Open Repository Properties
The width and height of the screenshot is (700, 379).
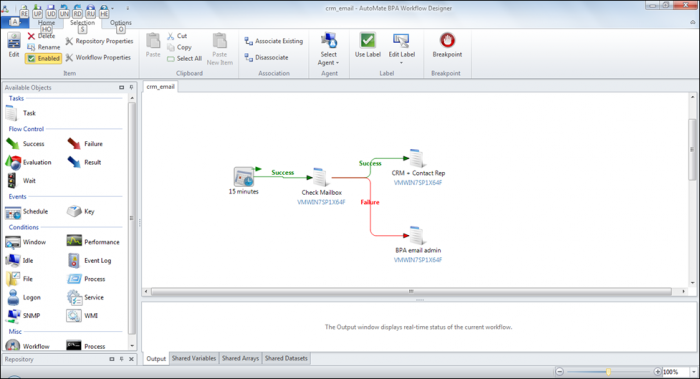tap(99, 41)
